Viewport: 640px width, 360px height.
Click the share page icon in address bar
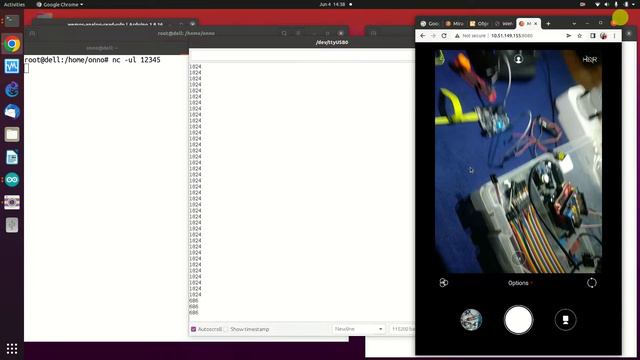click(569, 36)
